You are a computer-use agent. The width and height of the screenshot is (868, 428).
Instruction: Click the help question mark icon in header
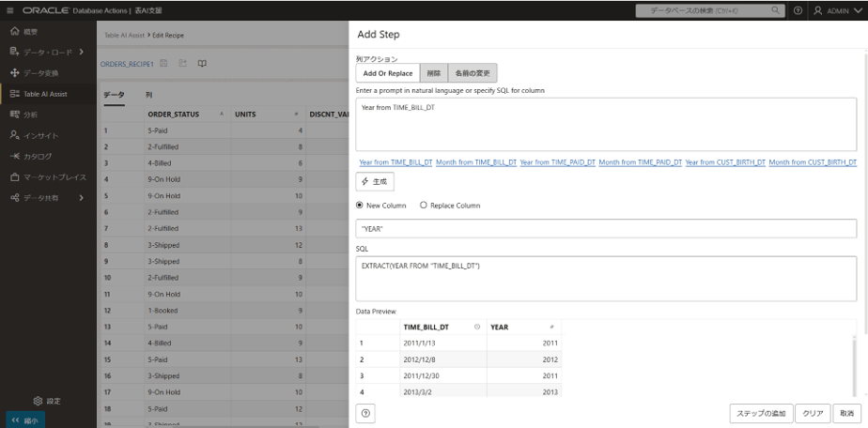822,10
